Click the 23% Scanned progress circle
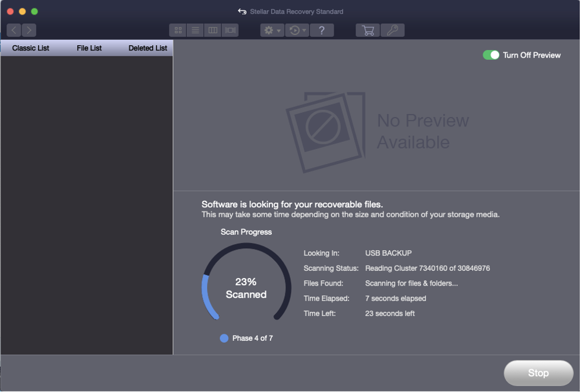This screenshot has height=392, width=581. pyautogui.click(x=246, y=289)
